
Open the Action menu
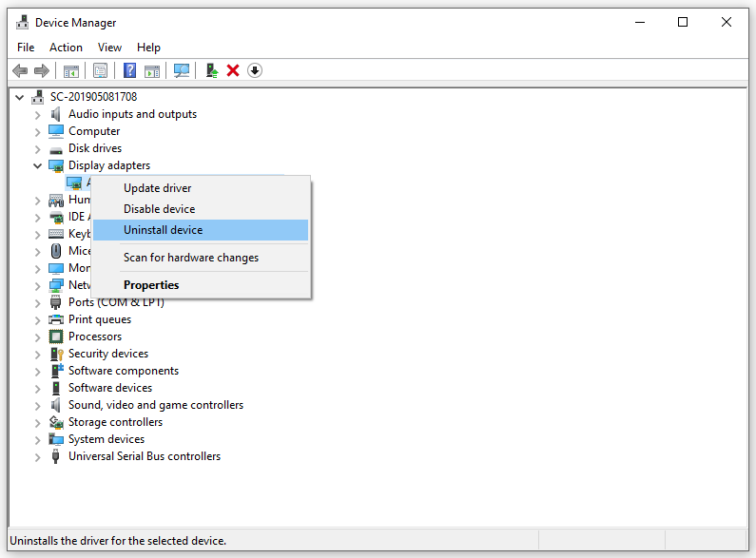tap(66, 48)
